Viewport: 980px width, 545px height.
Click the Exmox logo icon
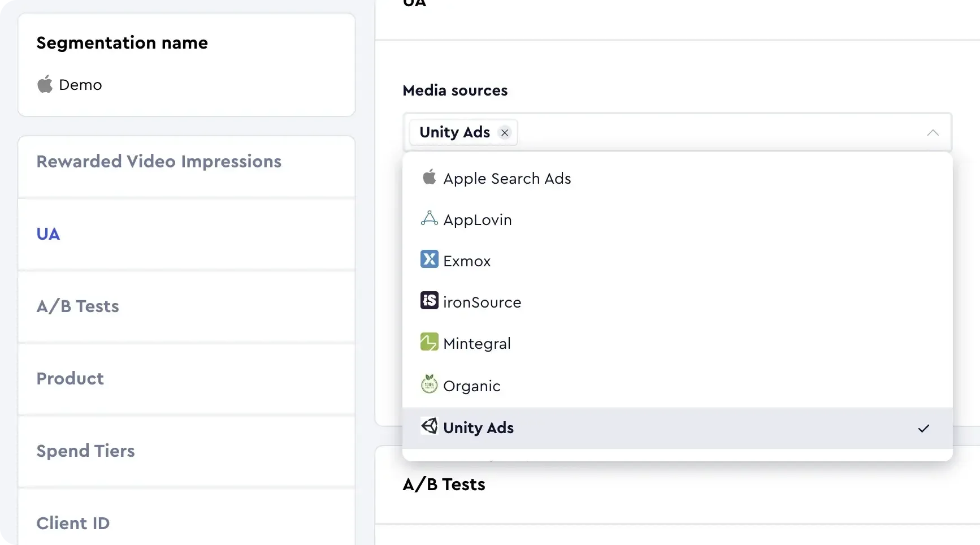429,259
